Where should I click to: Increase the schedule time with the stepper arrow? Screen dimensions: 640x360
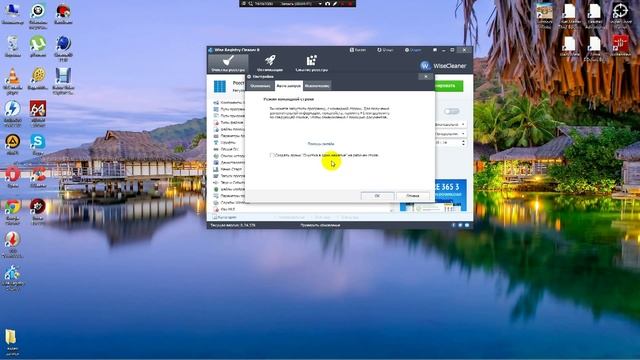coord(463,141)
